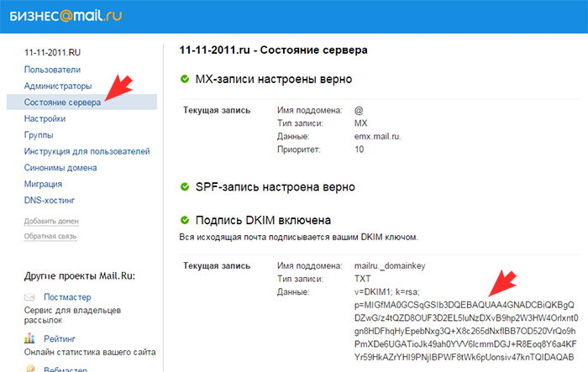Open the Вебмастер project link
The image size is (588, 372).
[66, 369]
